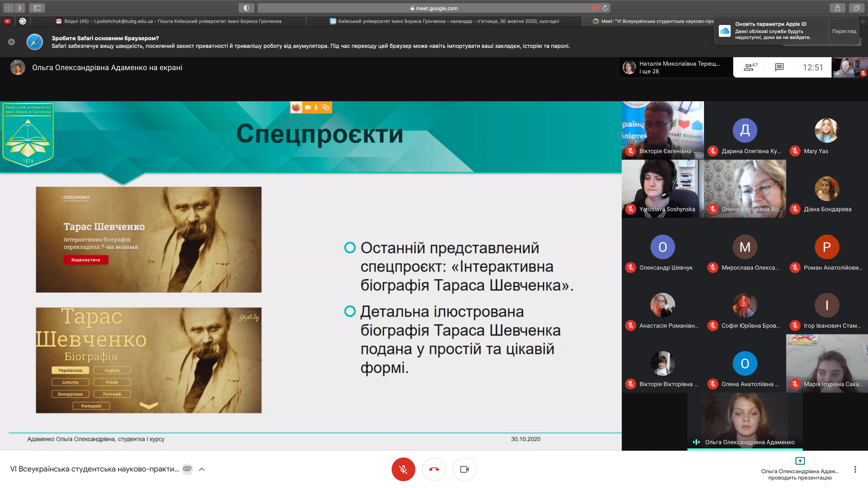Open the meeting chat icon
Viewport: 868px width, 488px height.
pos(779,67)
